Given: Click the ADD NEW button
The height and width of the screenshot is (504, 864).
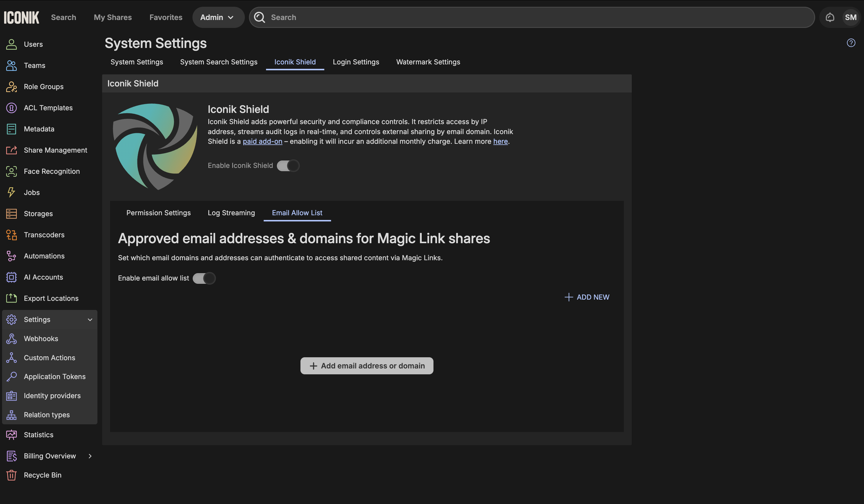Looking at the screenshot, I should click(586, 297).
